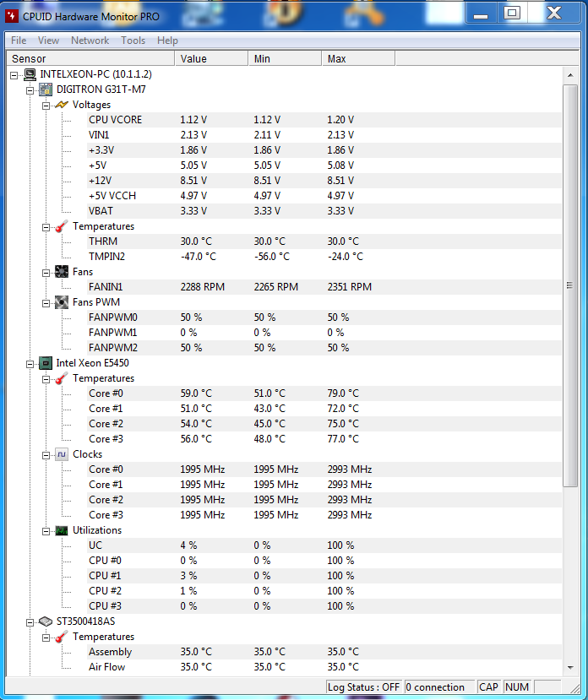Select the FANPWM2 row
Image resolution: width=588 pixels, height=700 pixels.
[x=324, y=348]
